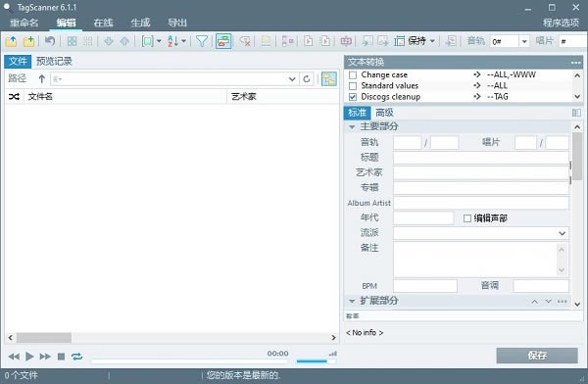Viewport: 588px width, 384px height.
Task: Adjust the blue volume slider
Action: [x=317, y=361]
